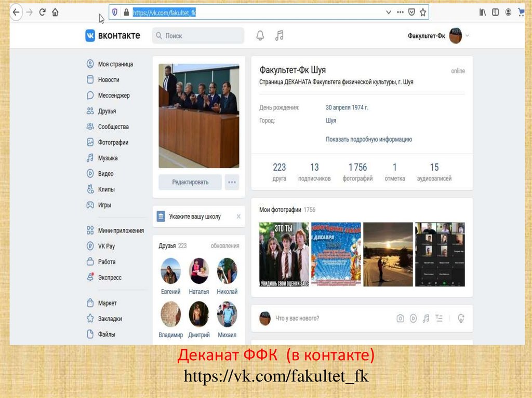
Task: Open the Firefox account icon
Action: [x=508, y=12]
